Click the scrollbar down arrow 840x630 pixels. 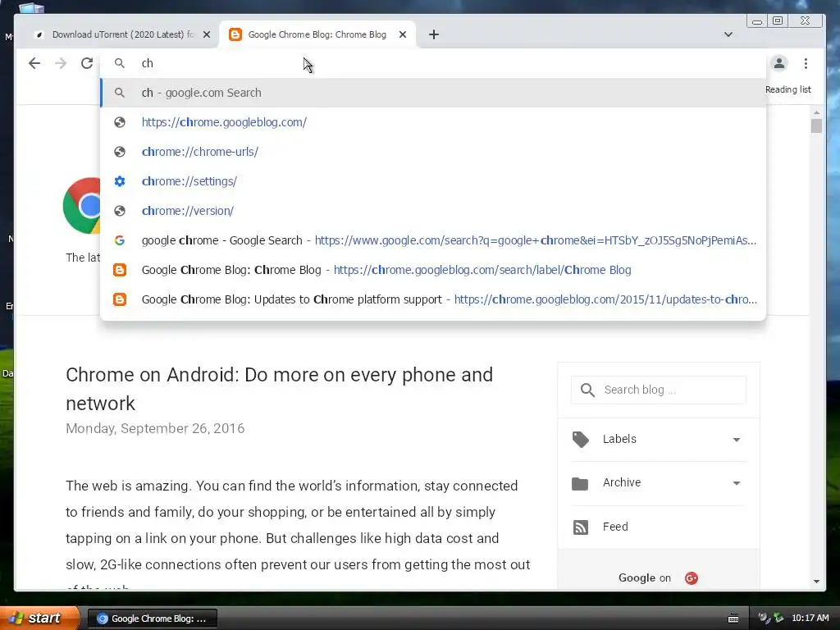coord(816,582)
